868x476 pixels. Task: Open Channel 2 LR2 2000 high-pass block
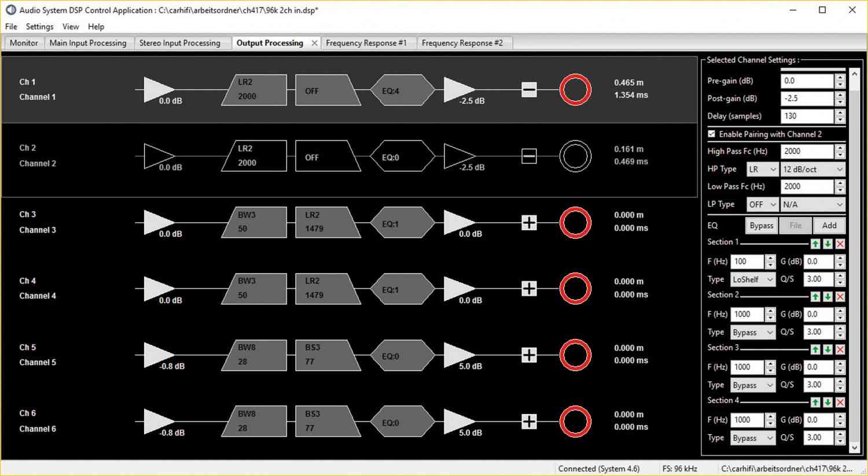click(254, 156)
